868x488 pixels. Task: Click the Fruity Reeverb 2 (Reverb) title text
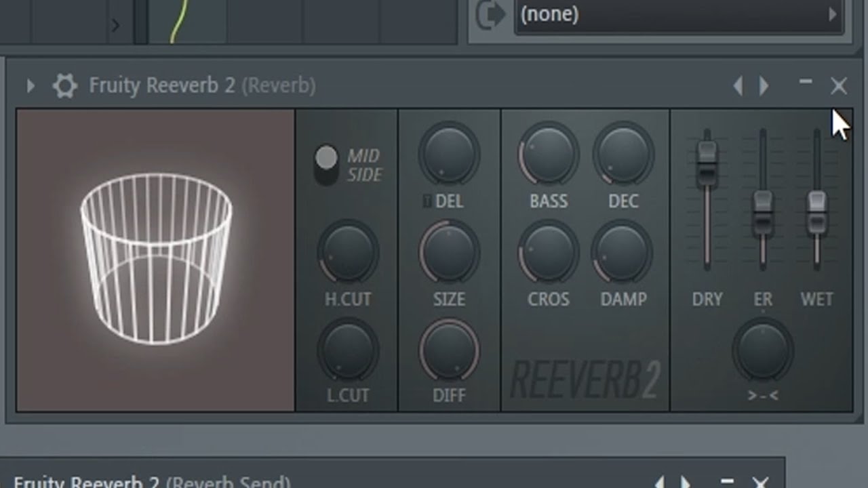click(x=202, y=86)
